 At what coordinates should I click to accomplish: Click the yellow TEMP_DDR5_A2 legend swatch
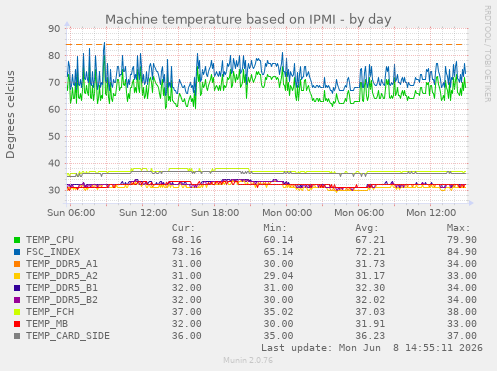(17, 276)
